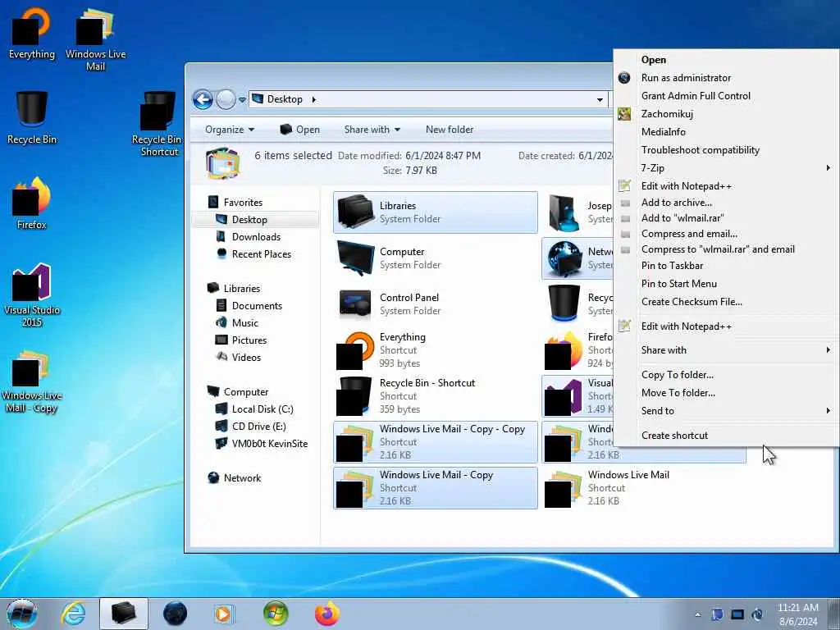
Task: Expand the Send to submenu
Action: tap(728, 411)
